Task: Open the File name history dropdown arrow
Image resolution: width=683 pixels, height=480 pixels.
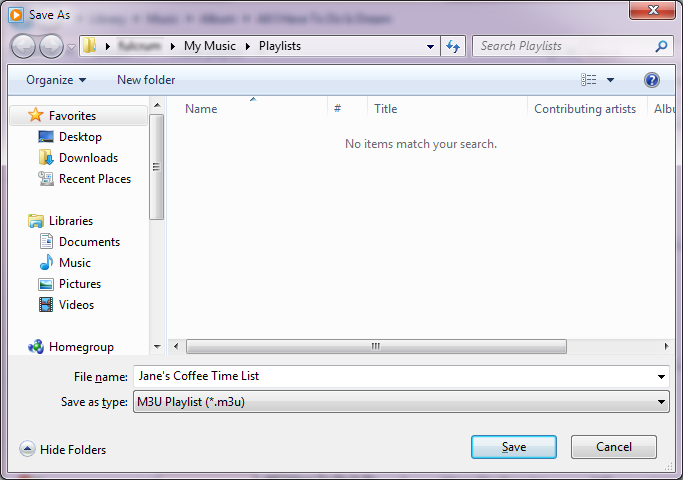Action: click(x=661, y=377)
